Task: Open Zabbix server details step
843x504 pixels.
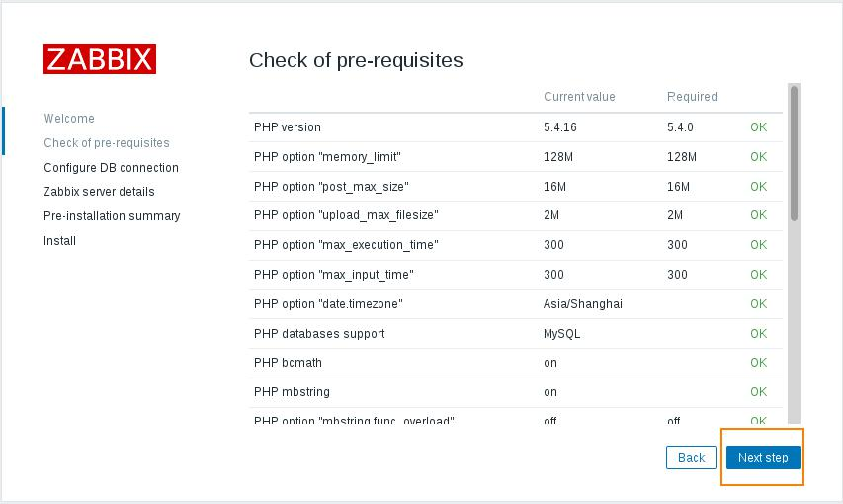Action: (x=99, y=192)
